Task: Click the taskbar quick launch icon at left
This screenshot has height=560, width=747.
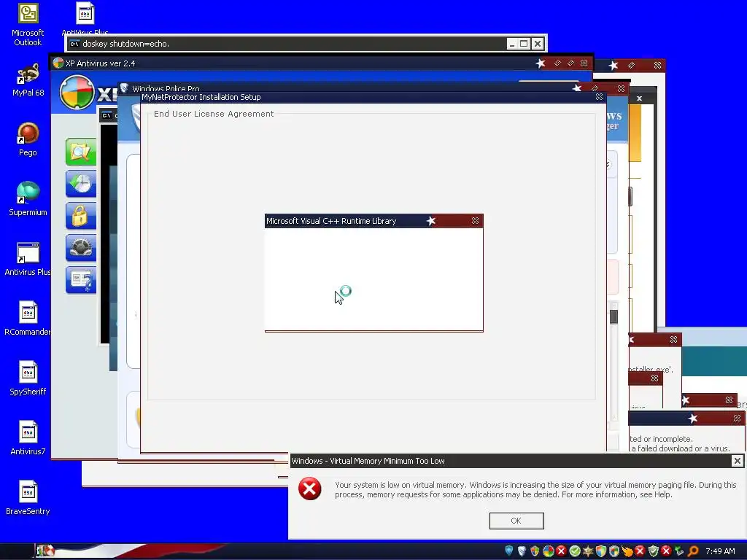Action: point(46,551)
